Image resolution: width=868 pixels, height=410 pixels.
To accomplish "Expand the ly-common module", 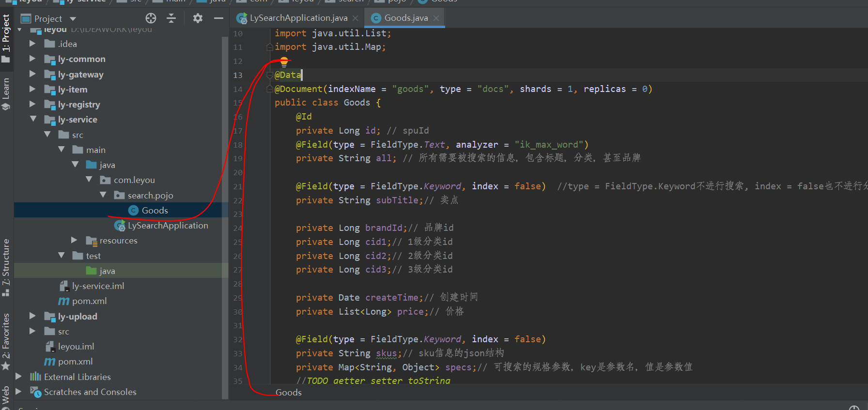I will [32, 59].
